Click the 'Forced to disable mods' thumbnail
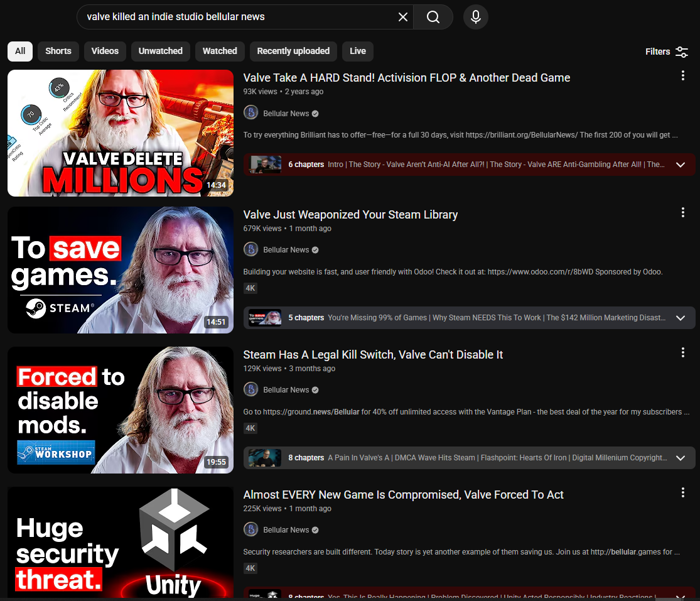The image size is (700, 601). click(121, 410)
